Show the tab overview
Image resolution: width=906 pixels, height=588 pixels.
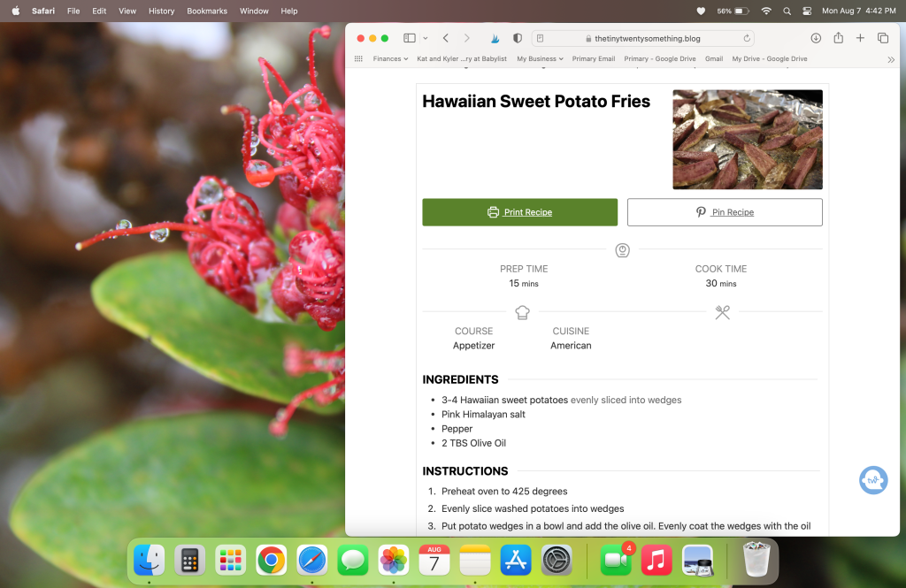(883, 38)
